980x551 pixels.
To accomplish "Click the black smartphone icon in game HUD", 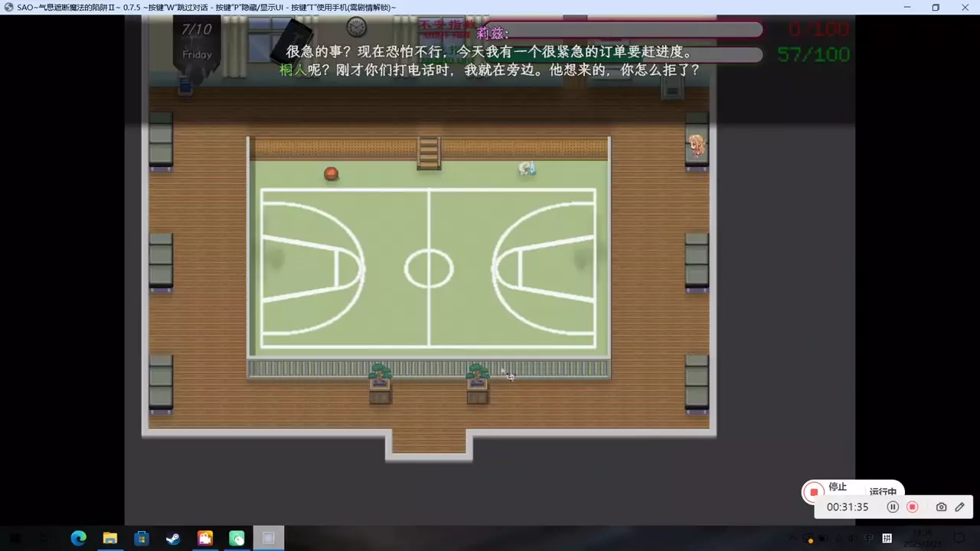I will [292, 40].
